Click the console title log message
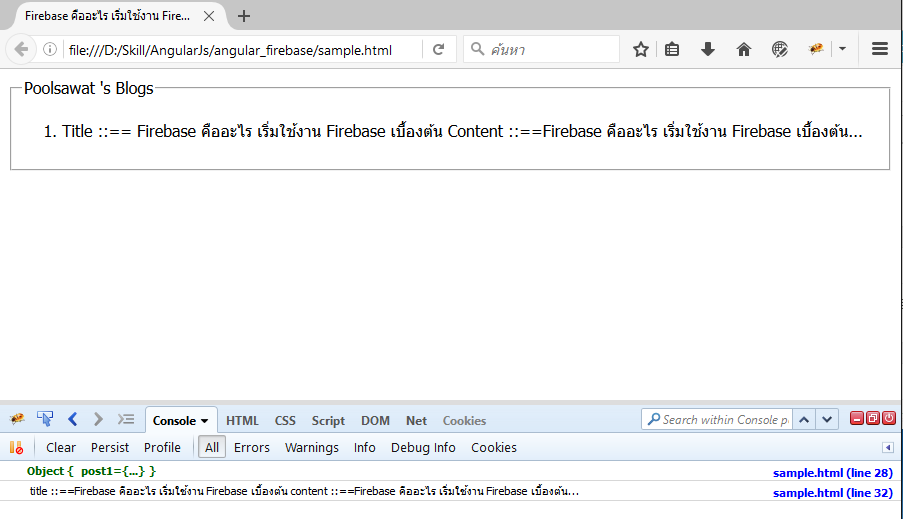Viewport: 903px width, 519px height. pyautogui.click(x=304, y=491)
